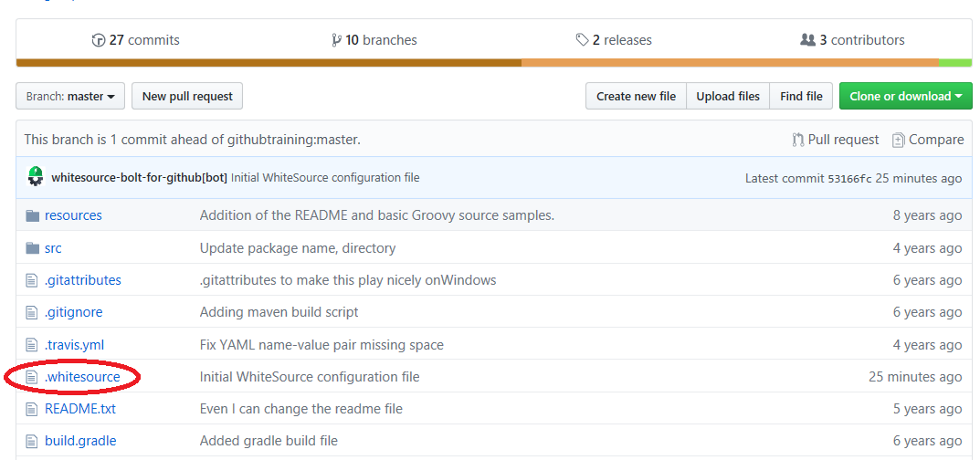Viewport: 980px width, 460px height.
Task: Click the .travis.yml file icon
Action: 32,345
